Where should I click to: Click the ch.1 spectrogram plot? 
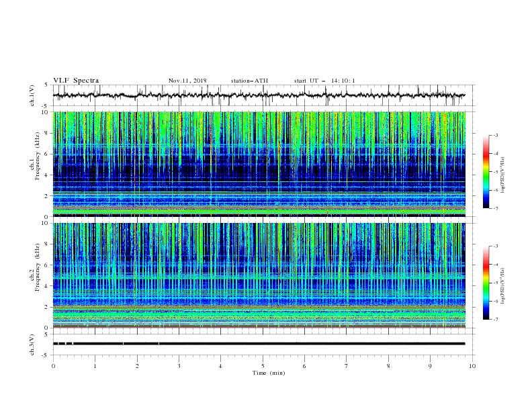pos(259,164)
